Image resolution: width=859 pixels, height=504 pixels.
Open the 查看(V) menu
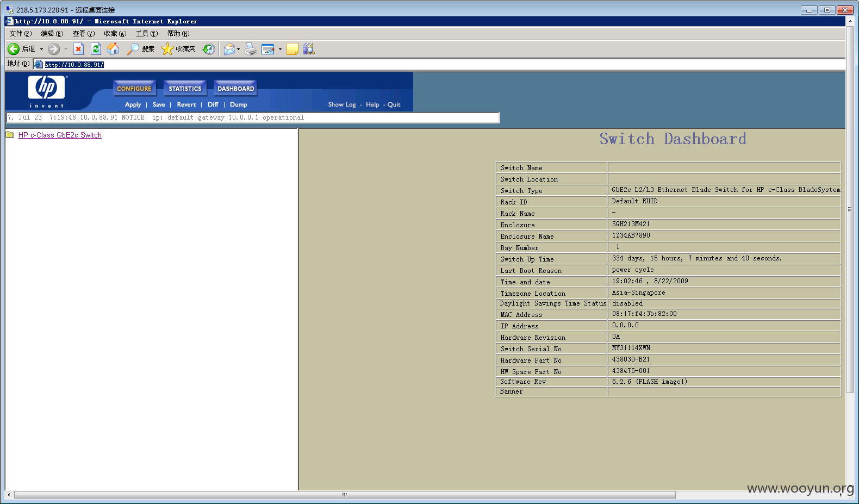84,34
